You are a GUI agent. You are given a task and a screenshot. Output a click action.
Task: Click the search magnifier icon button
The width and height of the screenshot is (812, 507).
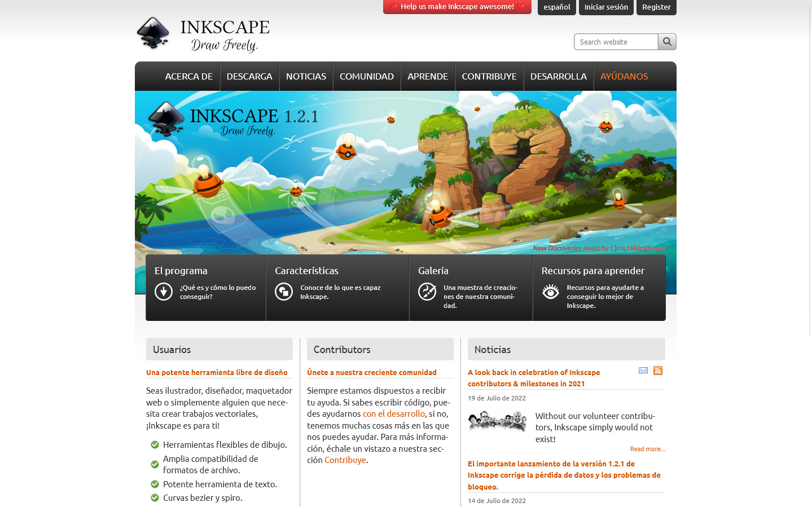[667, 42]
